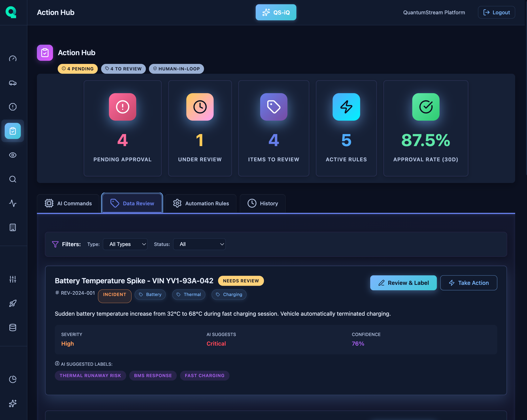The width and height of the screenshot is (527, 420).
Task: Open the Status filter dropdown
Action: click(x=199, y=244)
